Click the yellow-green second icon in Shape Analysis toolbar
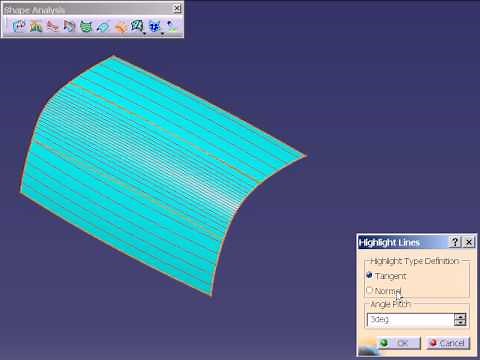This screenshot has width=480, height=360. [x=36, y=26]
